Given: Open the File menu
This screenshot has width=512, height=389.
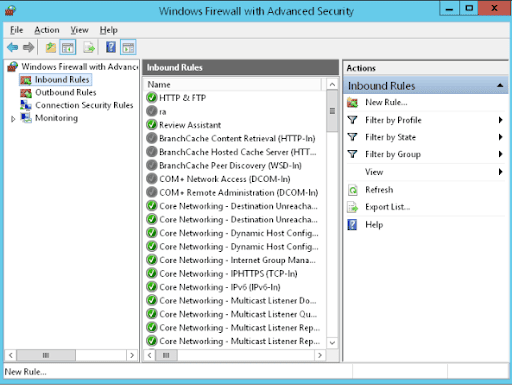Looking at the screenshot, I should pos(16,30).
